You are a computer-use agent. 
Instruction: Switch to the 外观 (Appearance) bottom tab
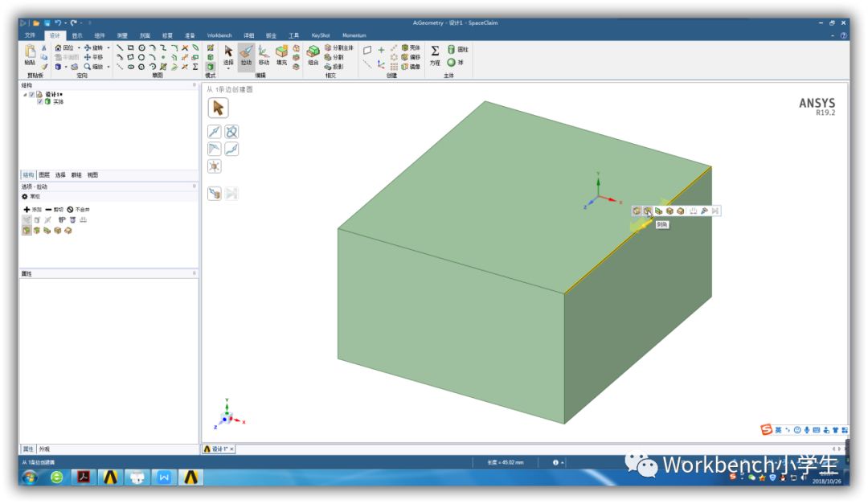point(44,449)
